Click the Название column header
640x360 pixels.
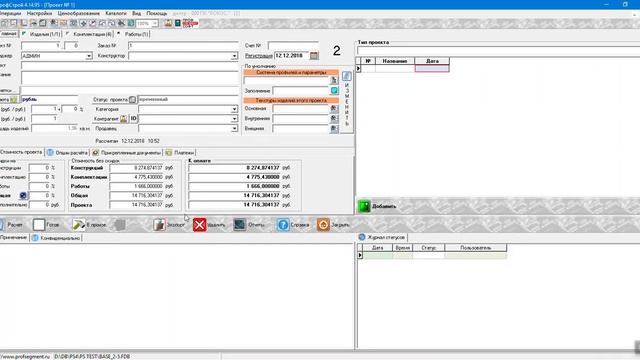[x=395, y=61]
